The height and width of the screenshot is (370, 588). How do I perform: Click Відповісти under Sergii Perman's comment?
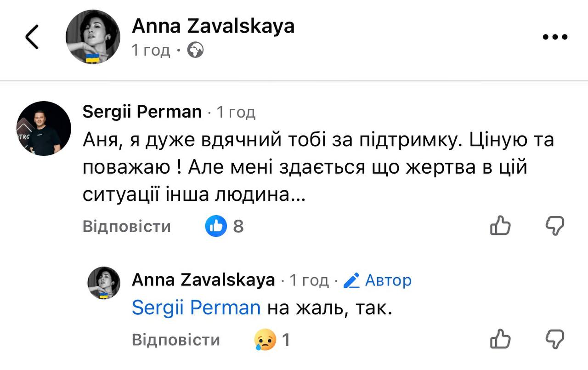(x=127, y=226)
